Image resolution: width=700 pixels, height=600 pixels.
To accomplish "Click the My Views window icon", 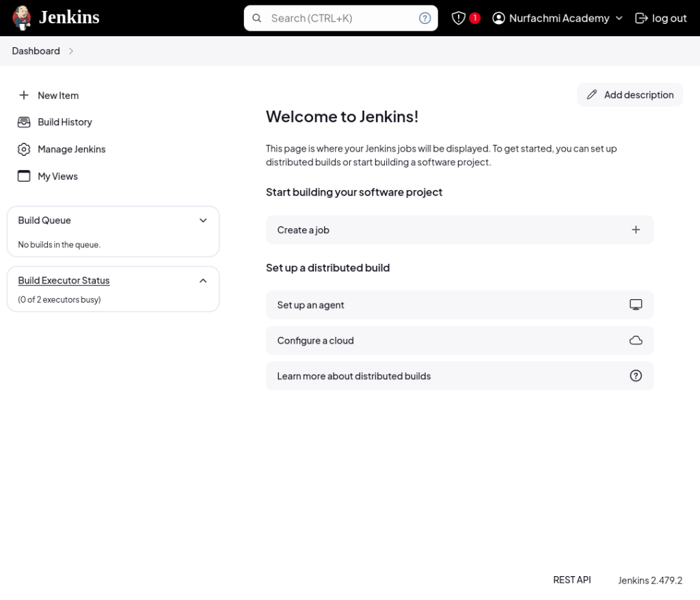I will coord(24,176).
